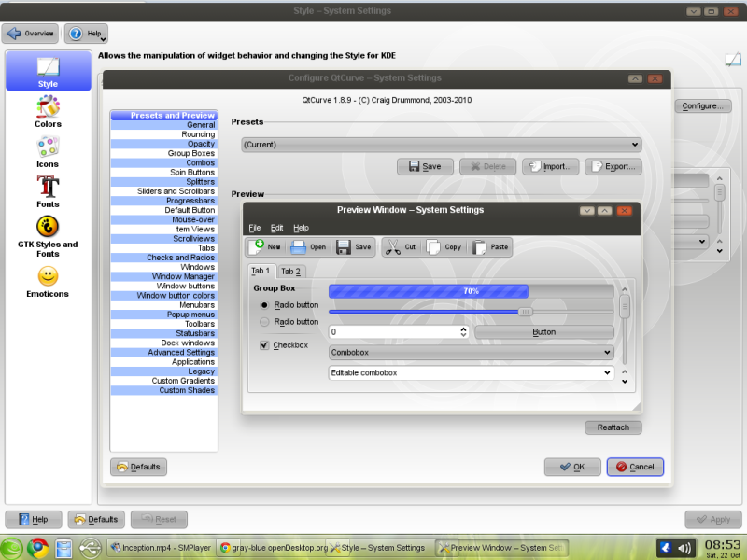747x560 pixels.
Task: Click the Cut scissors icon in preview
Action: pyautogui.click(x=401, y=247)
